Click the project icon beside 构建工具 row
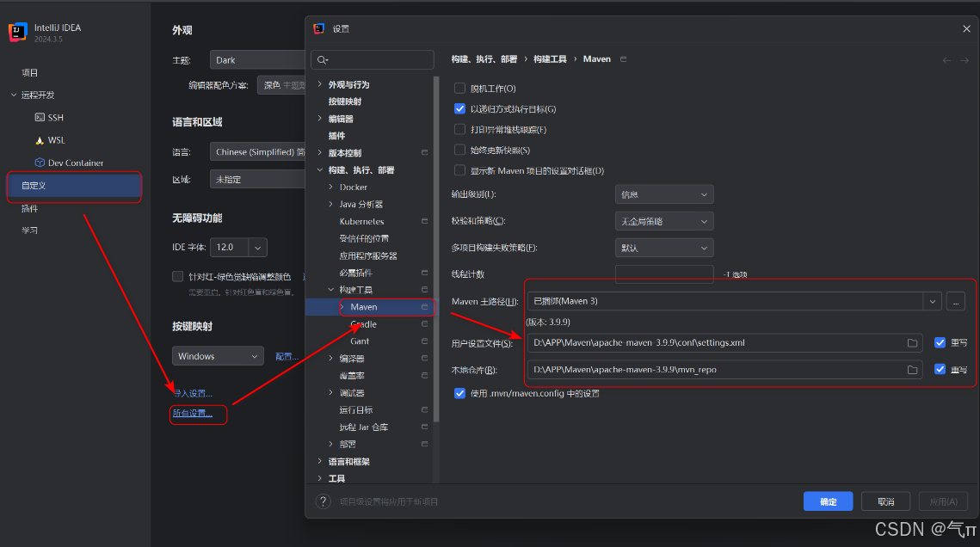 pyautogui.click(x=424, y=290)
